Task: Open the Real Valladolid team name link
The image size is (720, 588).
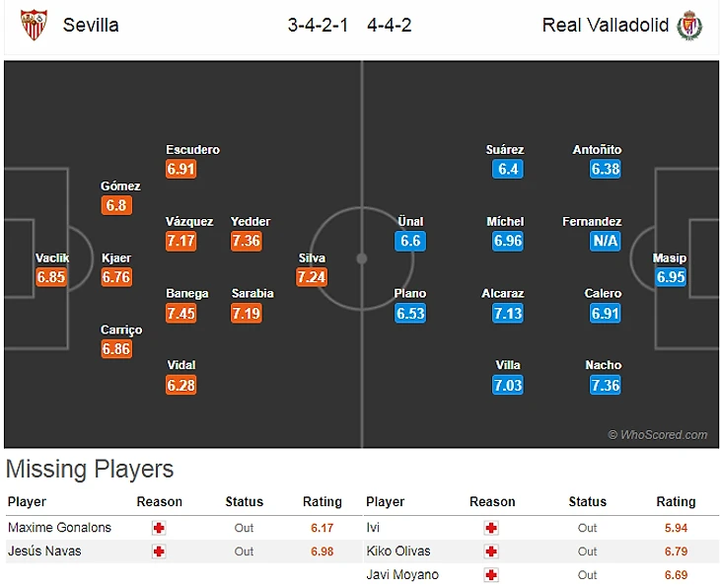Action: (606, 25)
